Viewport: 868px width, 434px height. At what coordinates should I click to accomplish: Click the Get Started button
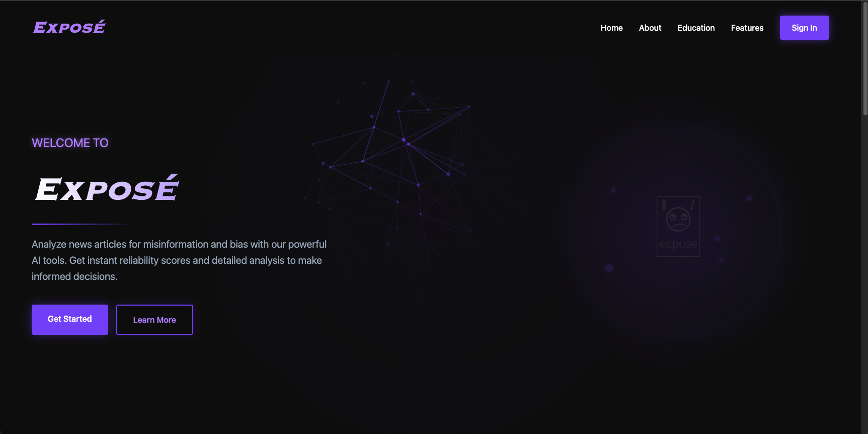point(70,319)
